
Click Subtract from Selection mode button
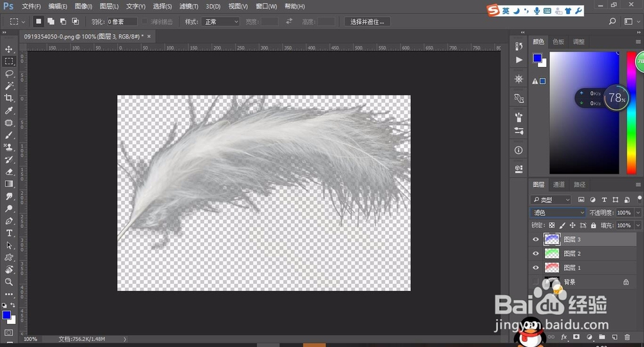[x=63, y=21]
